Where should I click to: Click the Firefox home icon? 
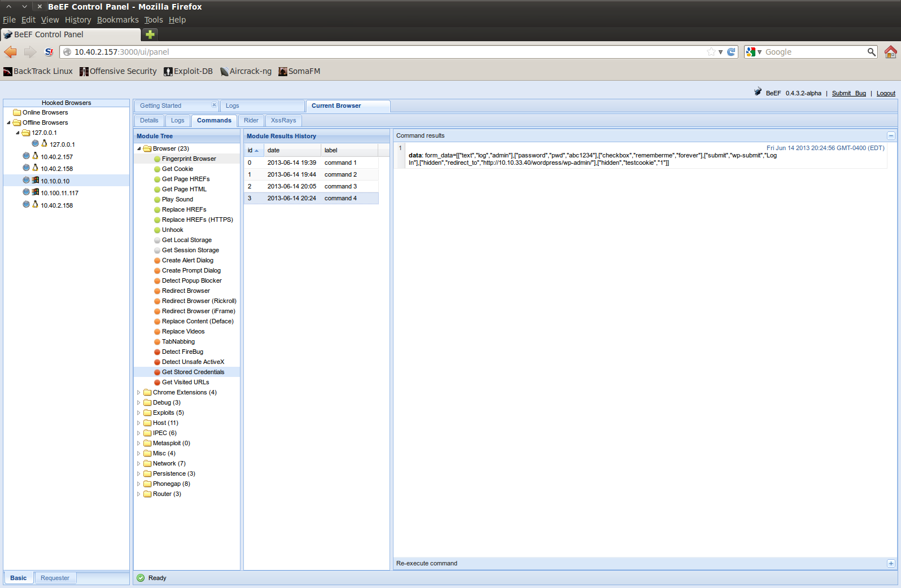pyautogui.click(x=891, y=52)
